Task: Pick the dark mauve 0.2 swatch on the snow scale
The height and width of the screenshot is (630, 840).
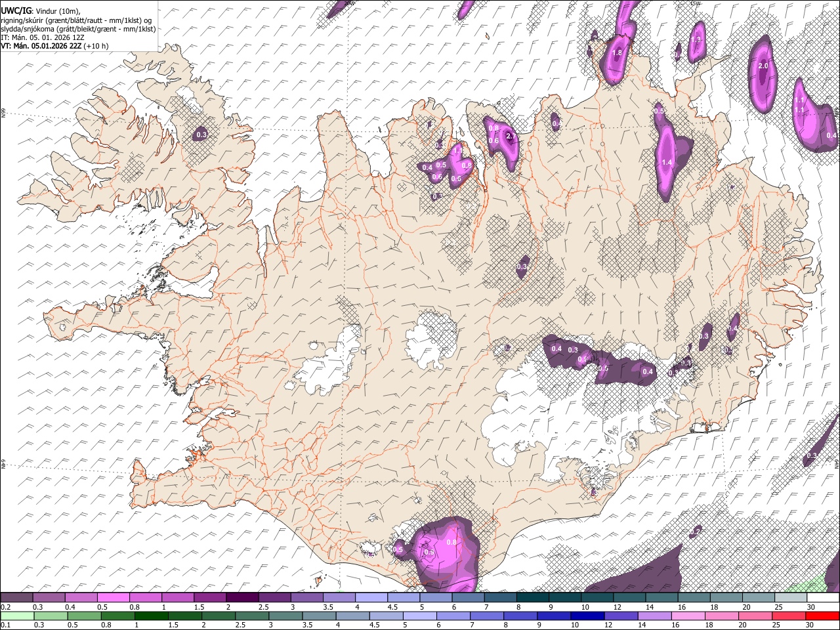Action: pyautogui.click(x=17, y=598)
